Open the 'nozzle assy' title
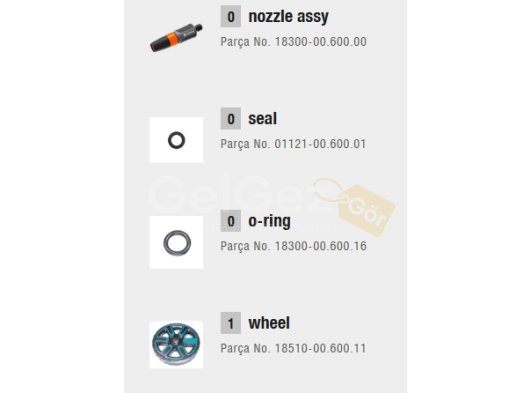The width and height of the screenshot is (530, 393). click(x=288, y=17)
